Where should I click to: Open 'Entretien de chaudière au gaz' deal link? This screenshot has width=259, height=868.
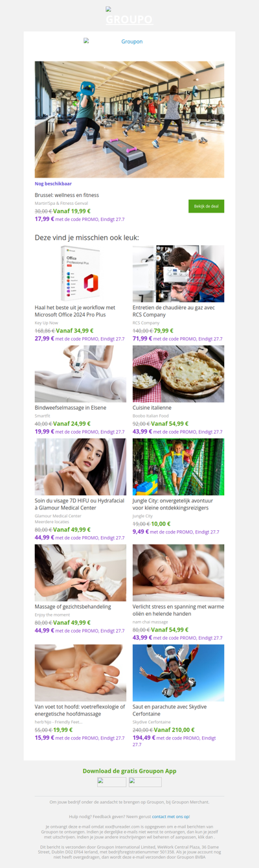(174, 311)
